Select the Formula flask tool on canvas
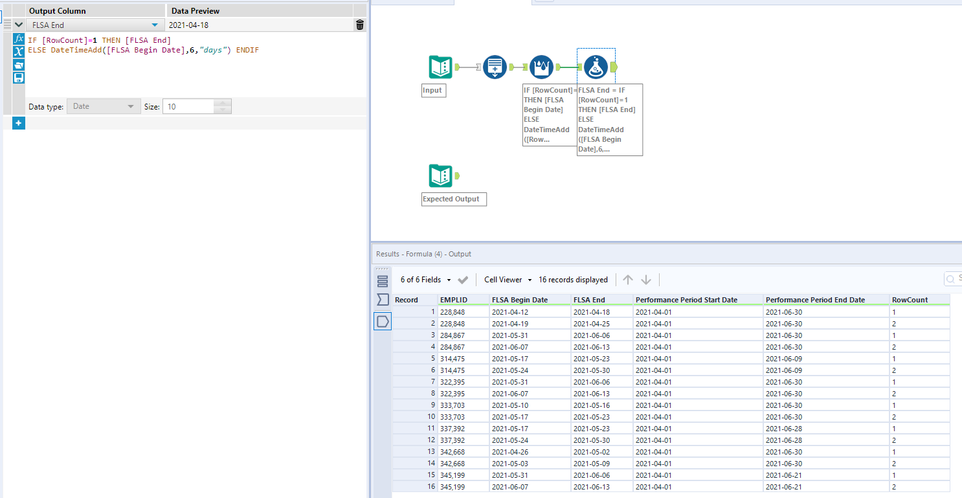This screenshot has height=498, width=962. [595, 67]
